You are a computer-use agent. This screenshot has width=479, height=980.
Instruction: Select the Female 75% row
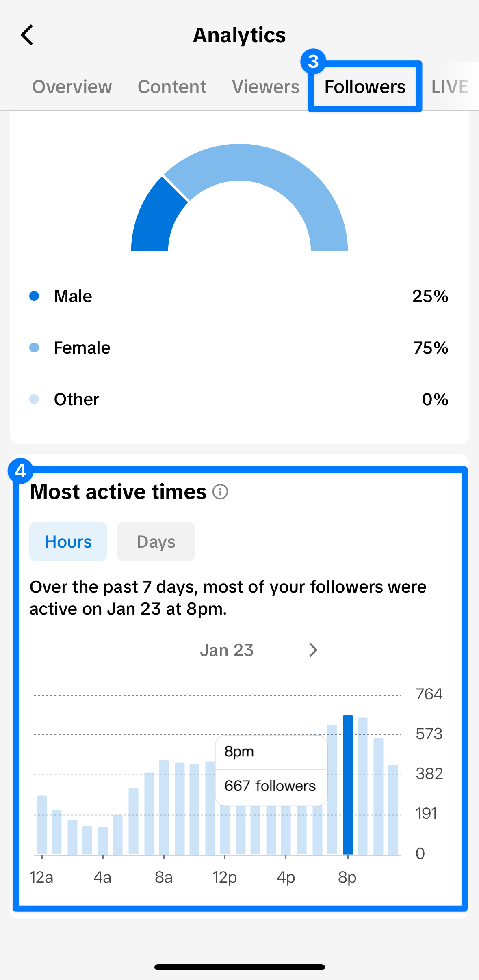pos(239,348)
